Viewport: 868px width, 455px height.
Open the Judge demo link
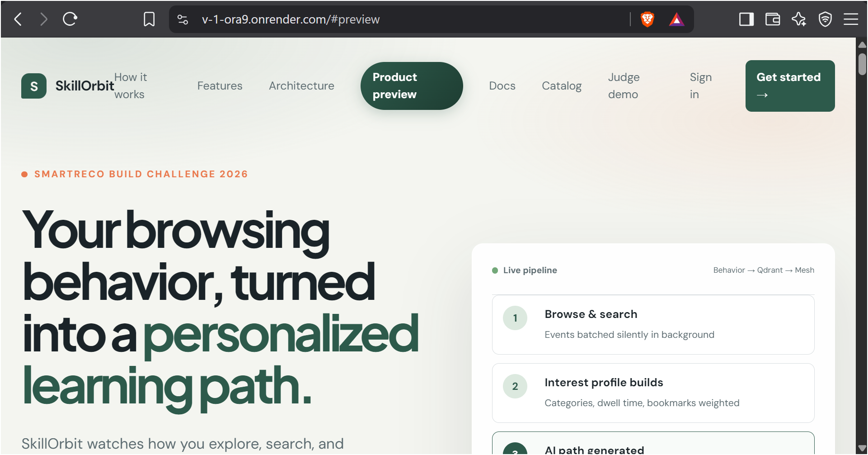coord(624,86)
